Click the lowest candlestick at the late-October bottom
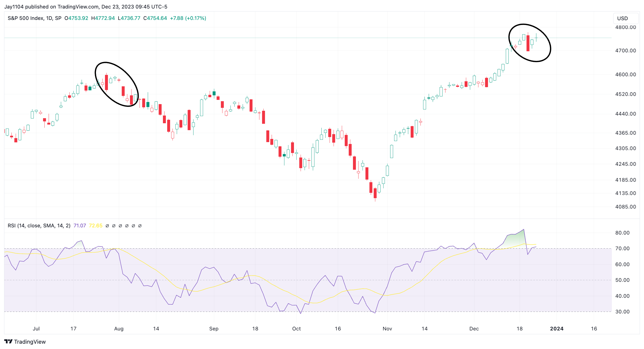The width and height of the screenshot is (644, 349). coord(375,193)
